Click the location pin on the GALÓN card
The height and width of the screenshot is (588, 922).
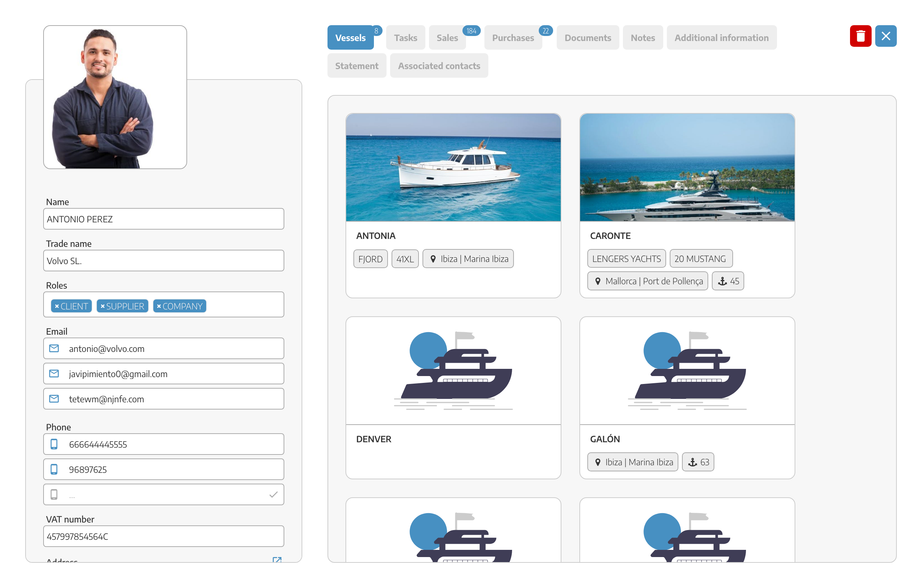[x=598, y=462]
